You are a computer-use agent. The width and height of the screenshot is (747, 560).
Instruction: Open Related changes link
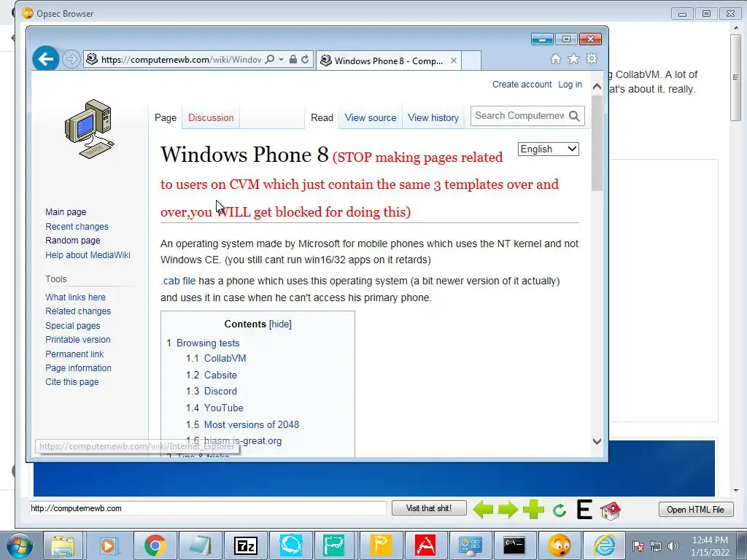78,311
